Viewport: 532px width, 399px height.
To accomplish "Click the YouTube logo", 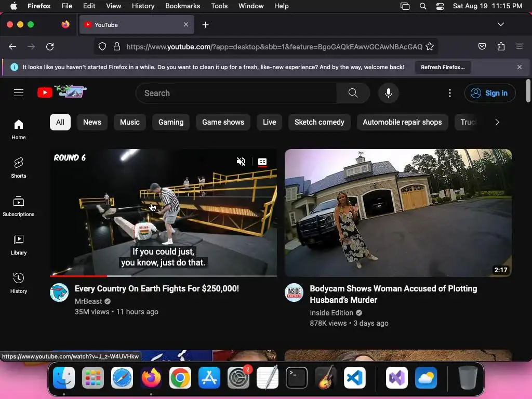I will pos(62,92).
